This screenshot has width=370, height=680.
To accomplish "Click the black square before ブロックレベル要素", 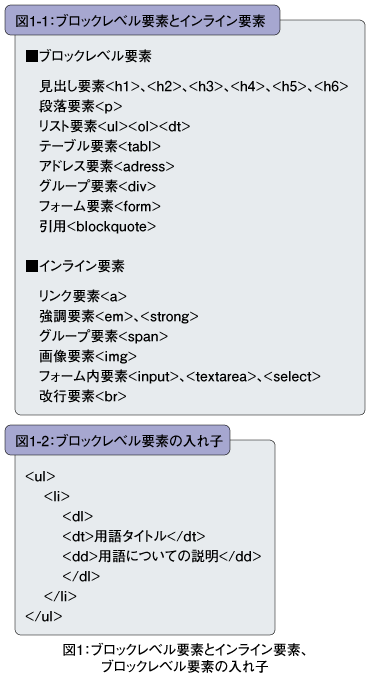I will tap(32, 56).
